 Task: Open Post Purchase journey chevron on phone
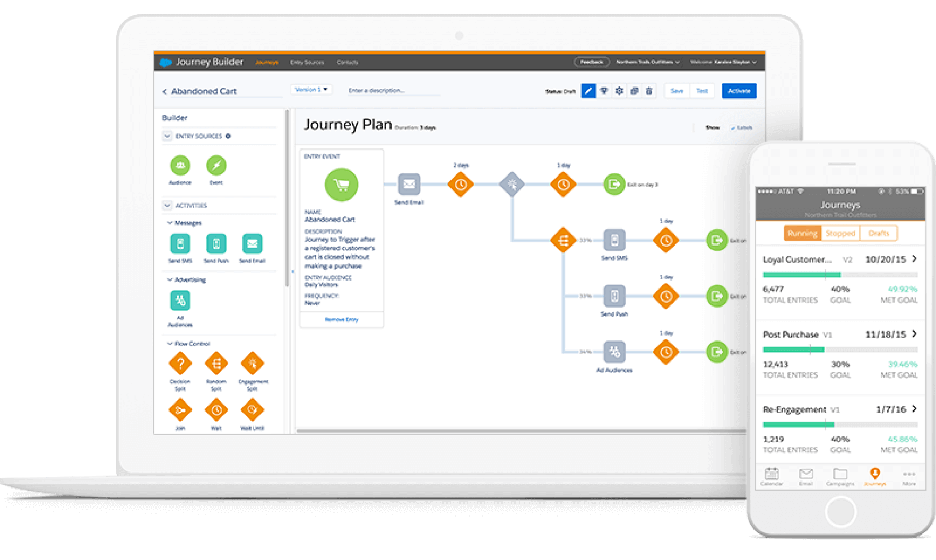[x=914, y=334]
